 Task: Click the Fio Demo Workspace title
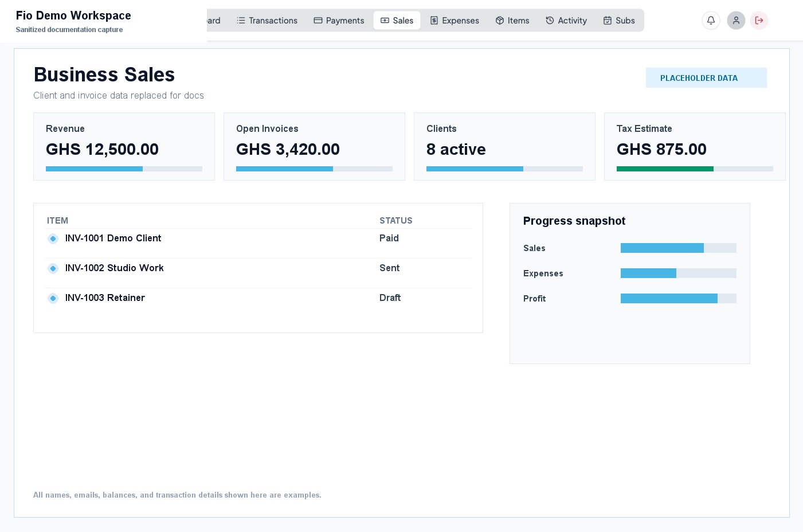(x=73, y=15)
